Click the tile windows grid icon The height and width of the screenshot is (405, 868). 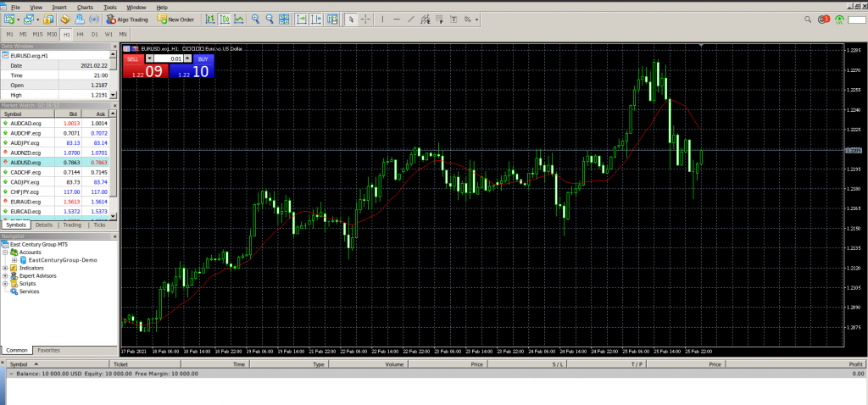[284, 19]
